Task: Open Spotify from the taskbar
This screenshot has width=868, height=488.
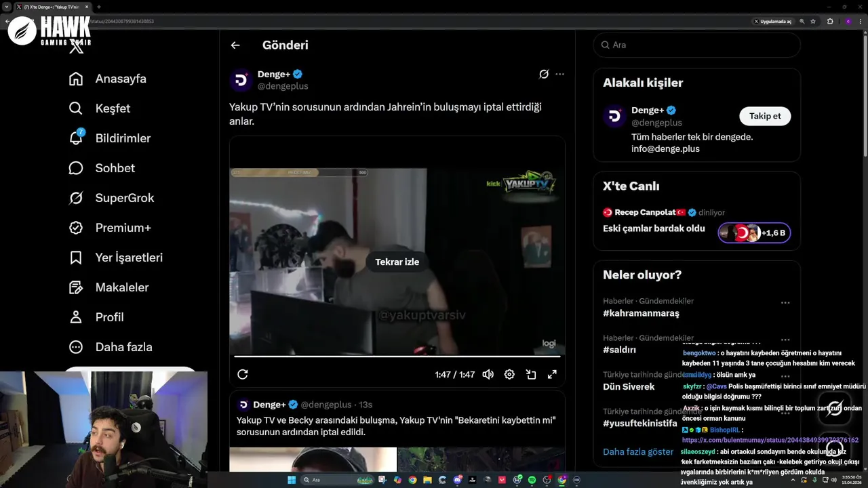Action: (x=532, y=480)
